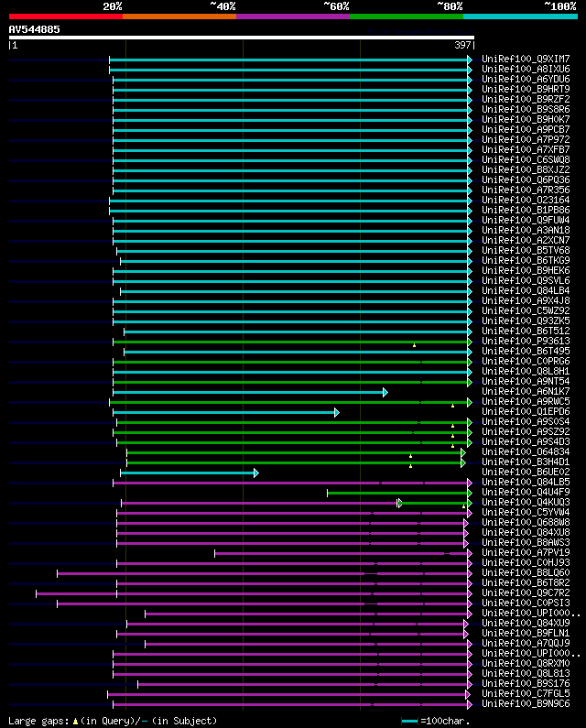586x728 pixels.
Task: Select label UniRef100_O64834
Action: (x=526, y=452)
